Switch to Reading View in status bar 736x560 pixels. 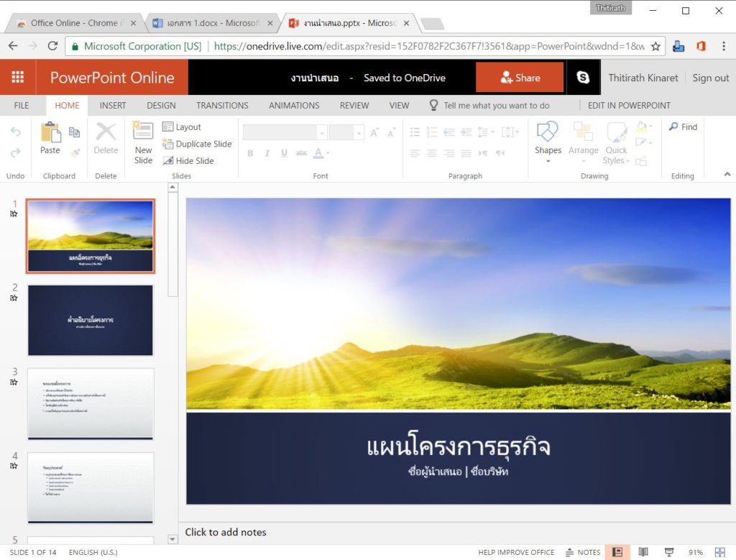click(x=643, y=552)
